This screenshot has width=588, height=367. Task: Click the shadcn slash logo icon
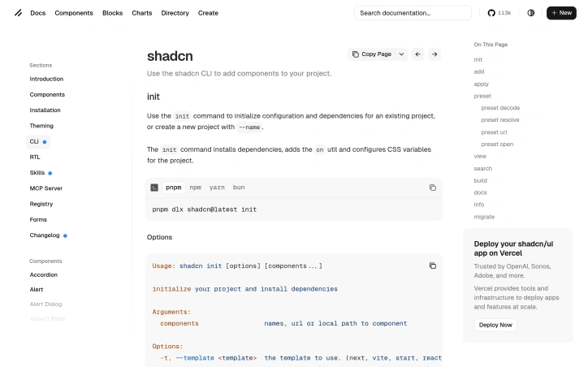pyautogui.click(x=18, y=13)
